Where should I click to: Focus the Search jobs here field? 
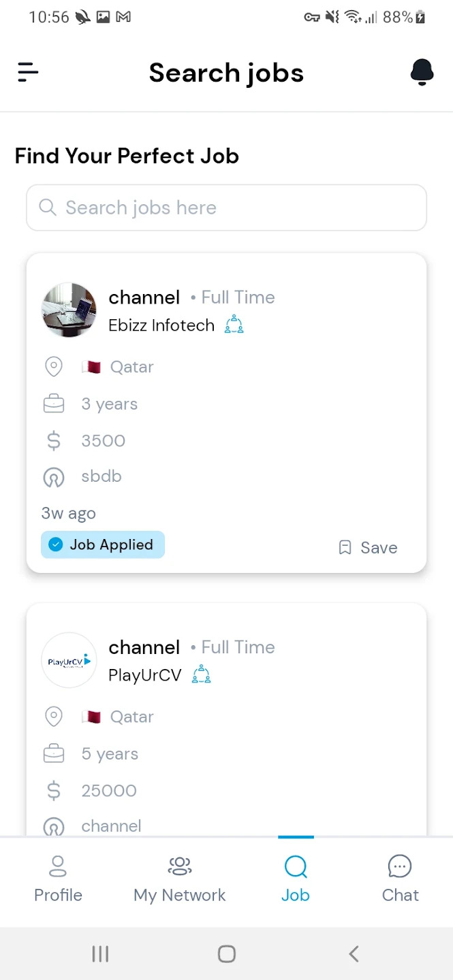click(x=226, y=208)
